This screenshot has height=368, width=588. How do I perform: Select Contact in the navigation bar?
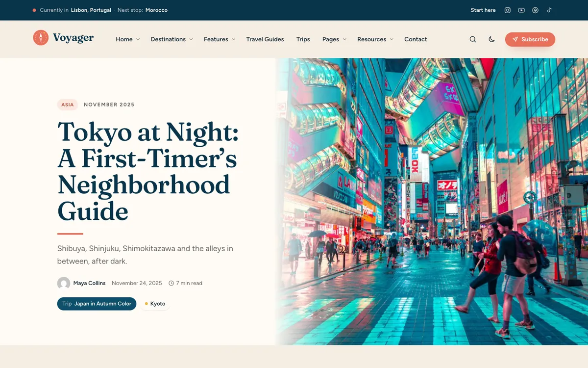(416, 39)
